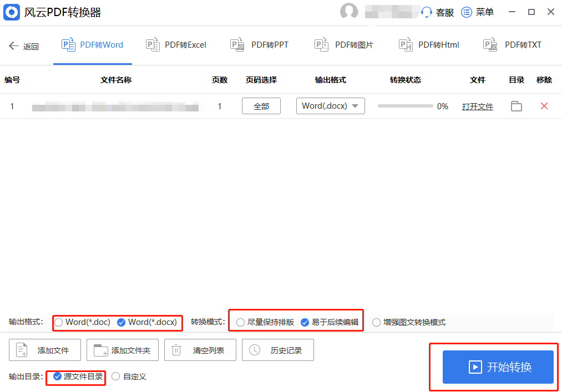Select 增强图文转换模式 option

coord(408,322)
